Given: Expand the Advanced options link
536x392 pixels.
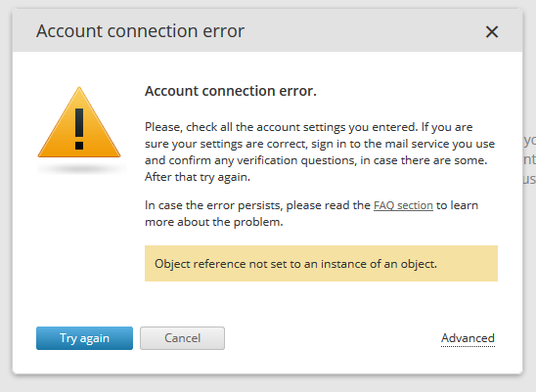Looking at the screenshot, I should (468, 338).
